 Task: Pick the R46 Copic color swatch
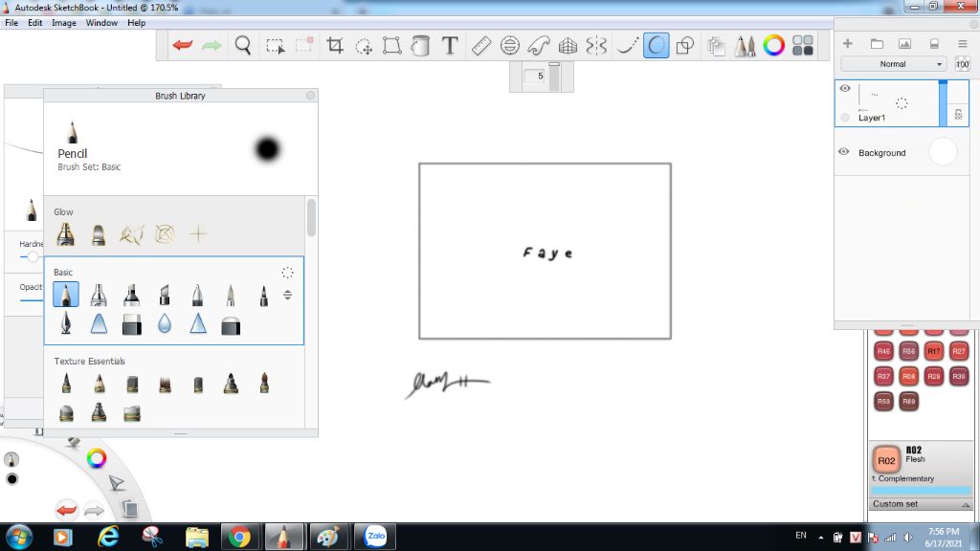[x=883, y=351]
